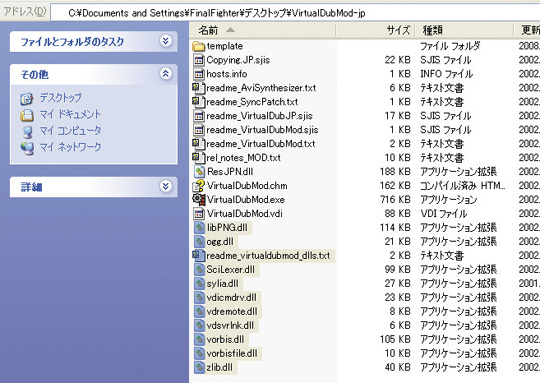
Task: Select the hosts.info file icon
Action: pos(199,74)
